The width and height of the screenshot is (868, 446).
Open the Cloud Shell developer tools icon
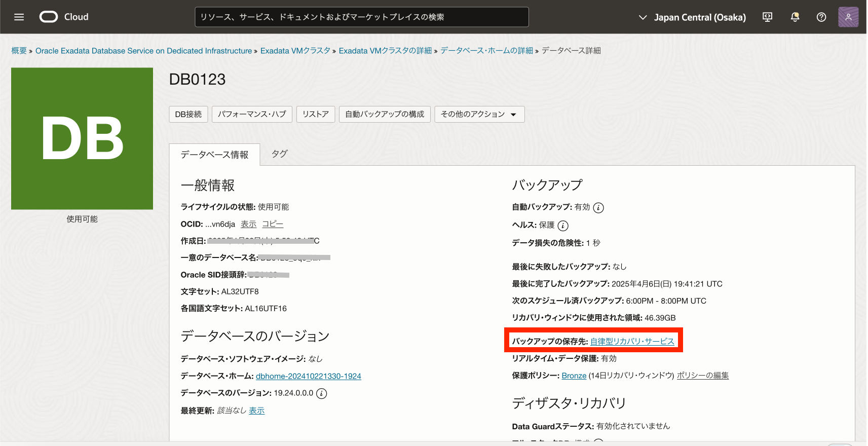click(767, 17)
